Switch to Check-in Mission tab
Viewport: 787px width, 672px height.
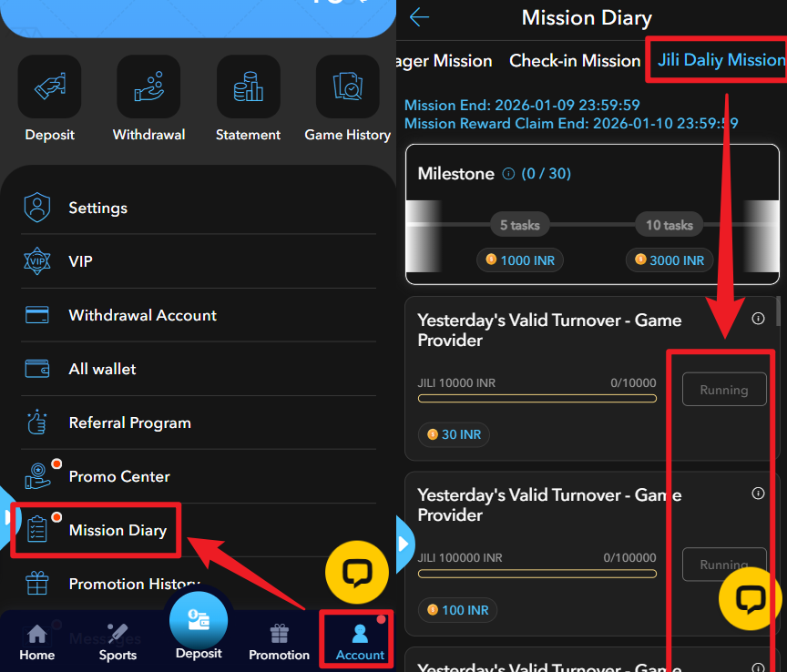click(575, 61)
